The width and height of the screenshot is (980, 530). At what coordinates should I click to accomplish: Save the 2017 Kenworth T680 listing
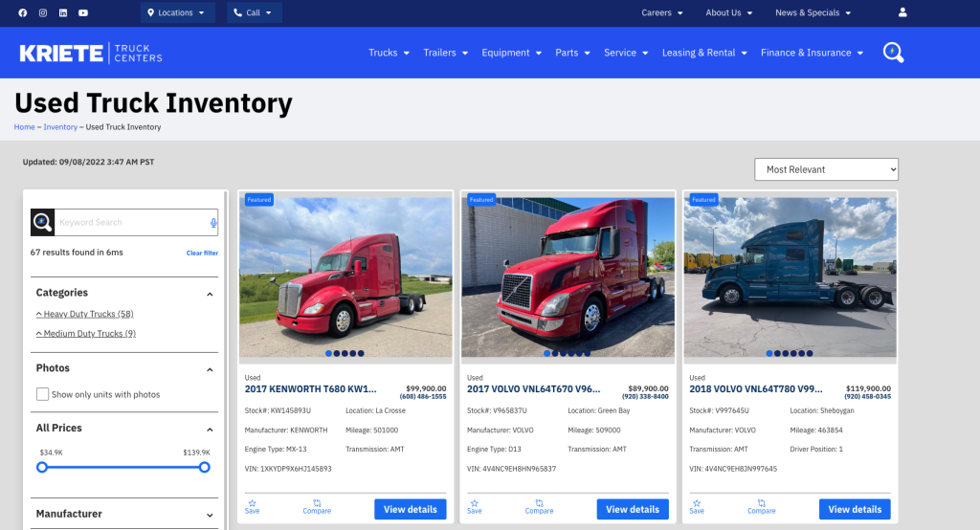[252, 506]
